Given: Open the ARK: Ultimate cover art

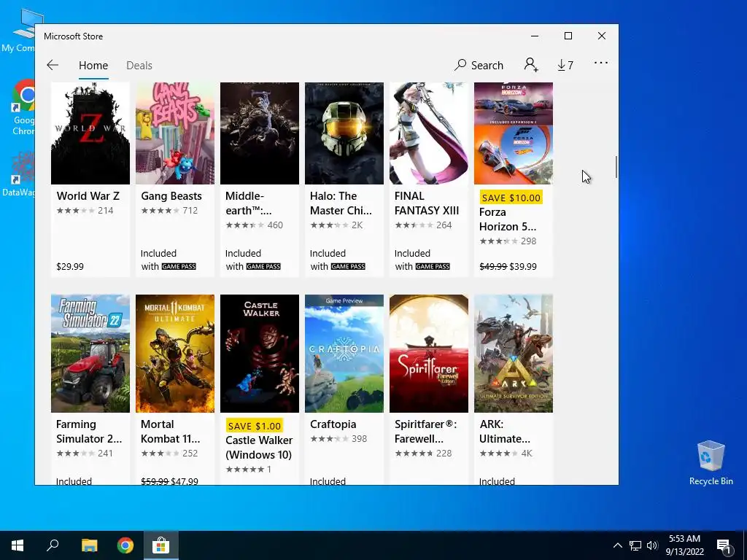Looking at the screenshot, I should 514,354.
